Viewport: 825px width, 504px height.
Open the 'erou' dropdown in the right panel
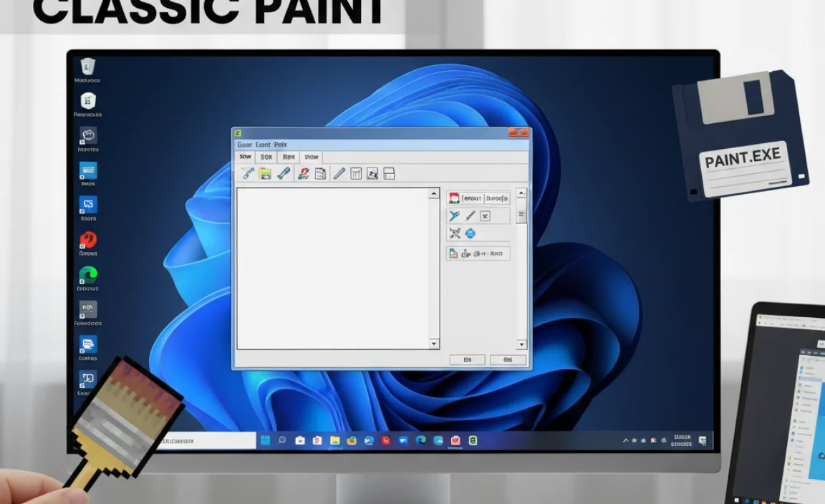(x=472, y=198)
